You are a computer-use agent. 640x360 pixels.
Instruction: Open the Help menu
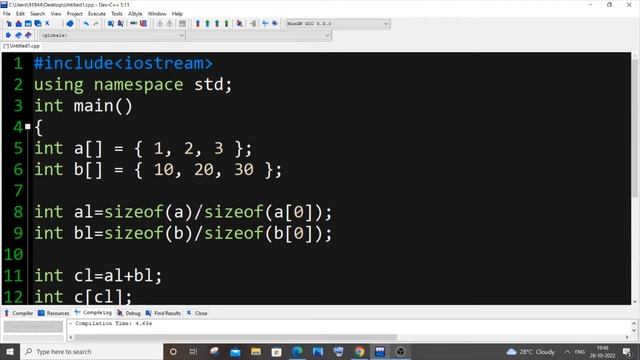[x=177, y=14]
